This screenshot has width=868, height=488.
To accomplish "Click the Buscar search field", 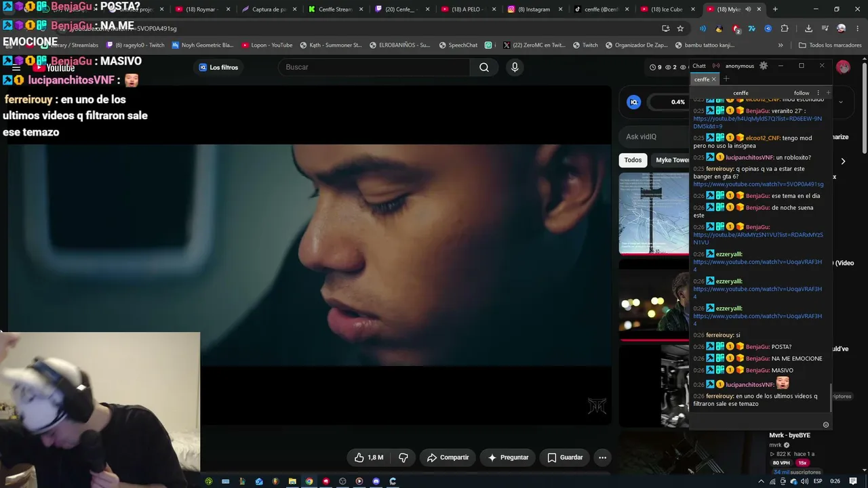I will pos(374,67).
